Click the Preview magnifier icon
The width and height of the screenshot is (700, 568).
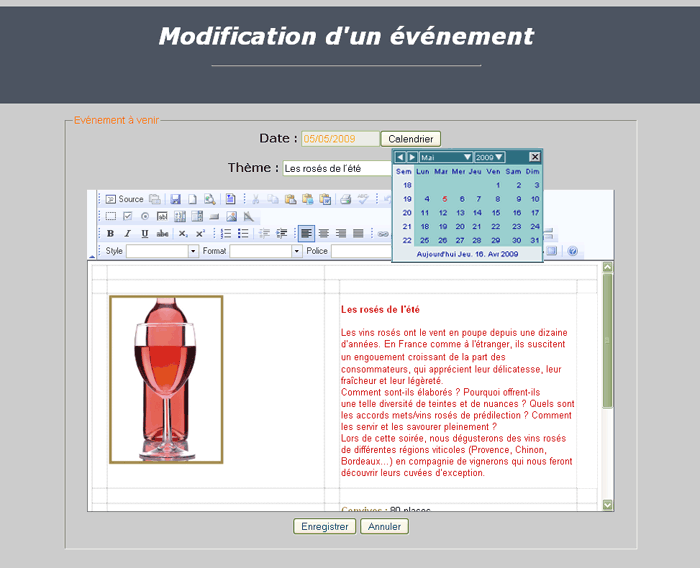(209, 199)
